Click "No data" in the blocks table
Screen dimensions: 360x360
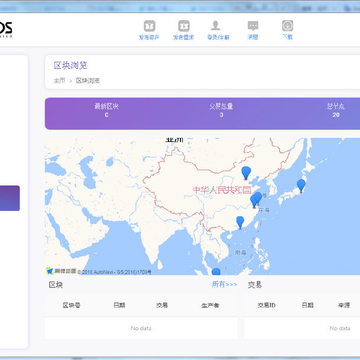(141, 328)
